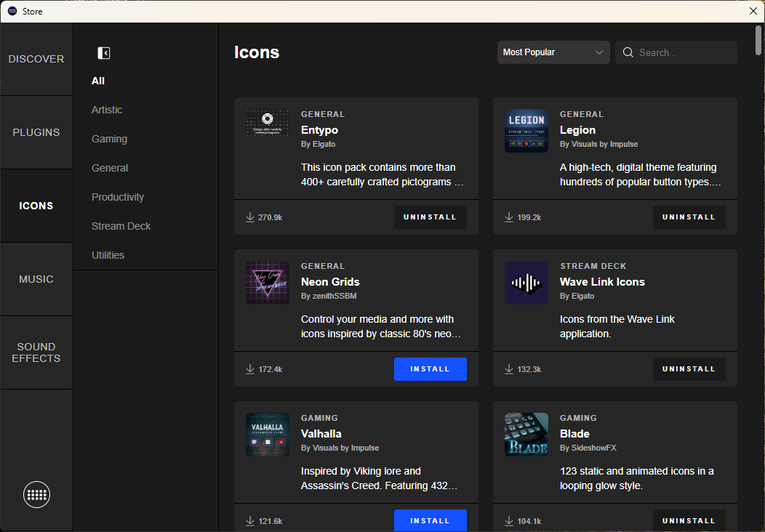This screenshot has height=532, width=765.
Task: Install the Valhalla icon pack
Action: 430,520
